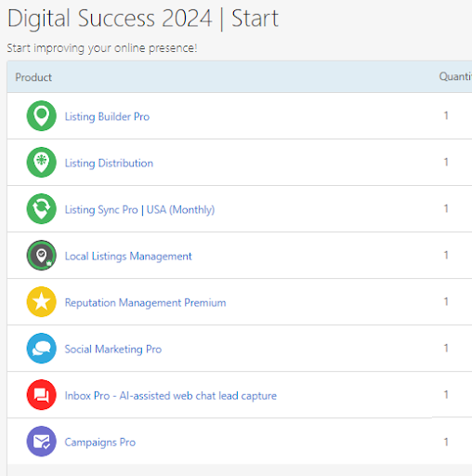Click quantity 1 in Local Listings Management row
The height and width of the screenshot is (476, 472).
446,255
